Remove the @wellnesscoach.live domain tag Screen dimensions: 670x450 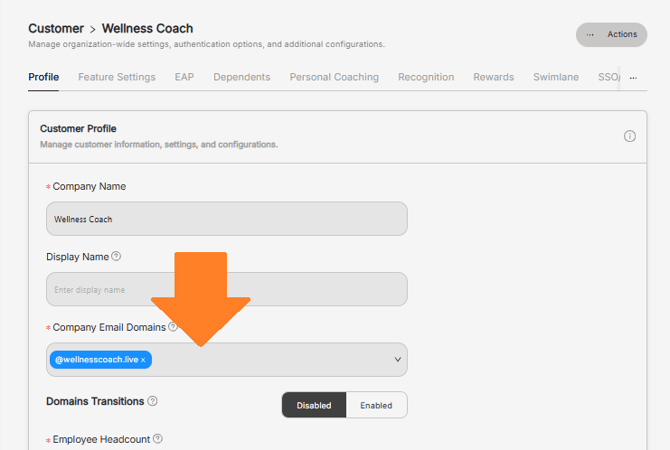point(143,359)
